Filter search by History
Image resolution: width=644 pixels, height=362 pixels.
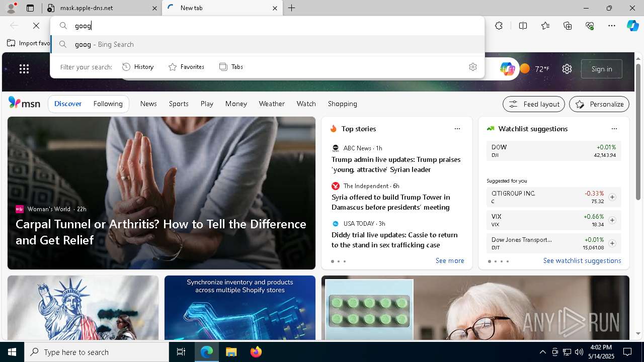[x=138, y=67]
